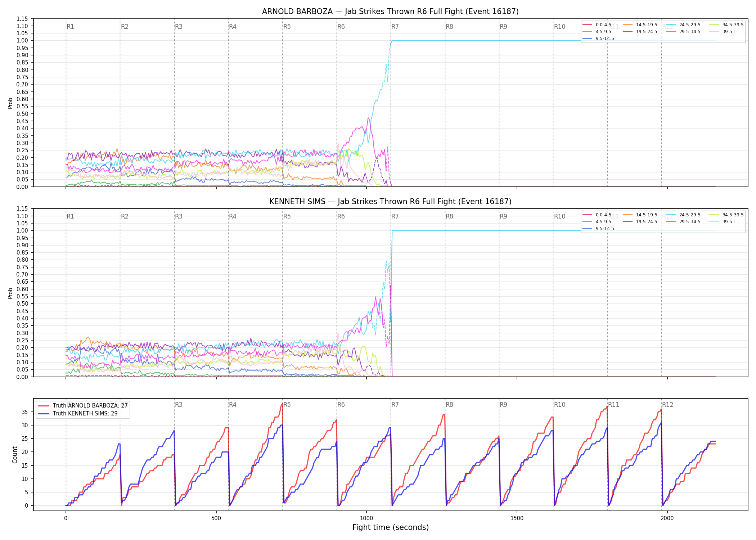Click the '35' tick on the Count axis
756x540 pixels.
25,412
